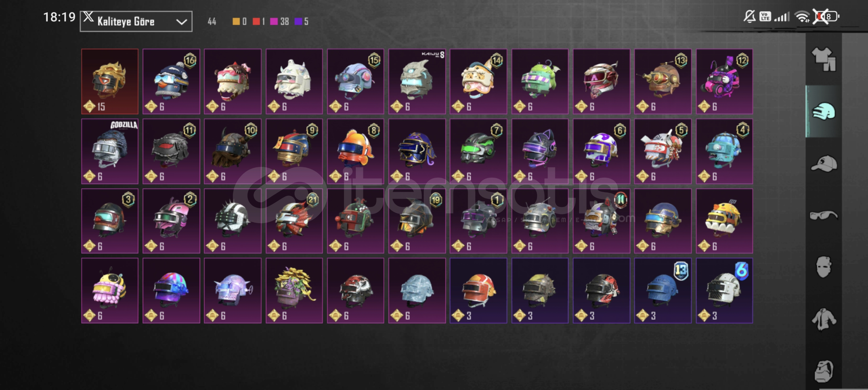Open the jacket category icon
This screenshot has width=868, height=390.
click(824, 319)
